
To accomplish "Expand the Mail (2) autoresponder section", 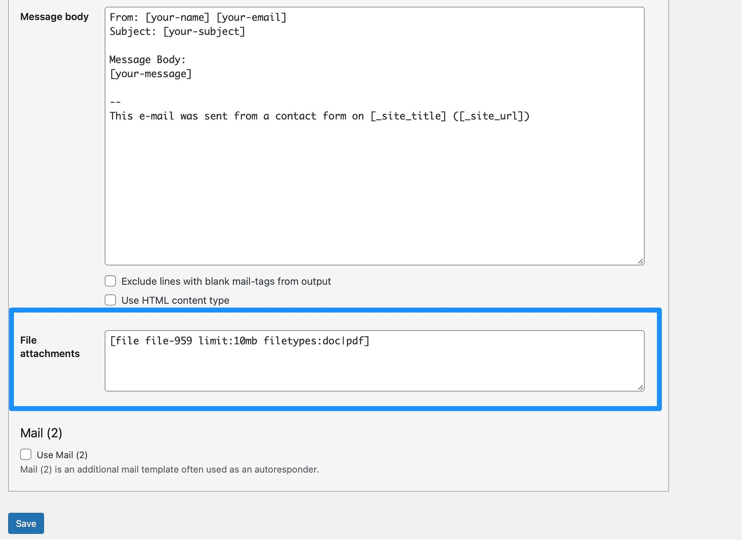I will tap(25, 455).
